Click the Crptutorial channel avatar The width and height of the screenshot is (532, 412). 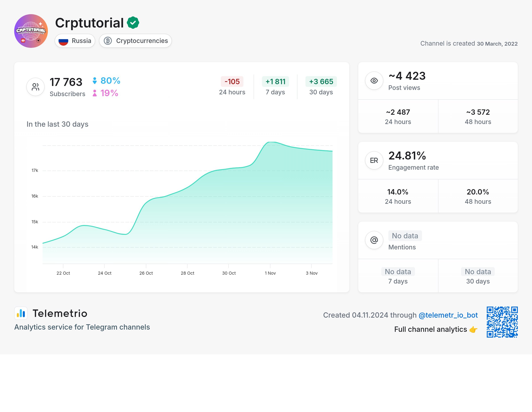pos(31,31)
